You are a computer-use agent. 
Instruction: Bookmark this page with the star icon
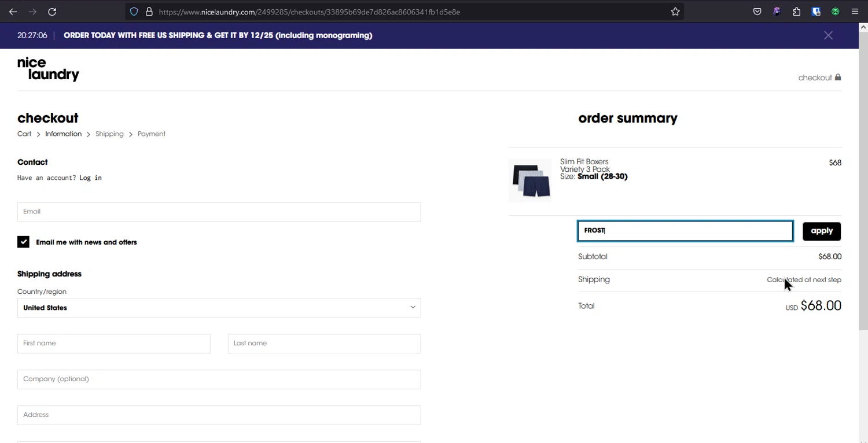pyautogui.click(x=675, y=12)
